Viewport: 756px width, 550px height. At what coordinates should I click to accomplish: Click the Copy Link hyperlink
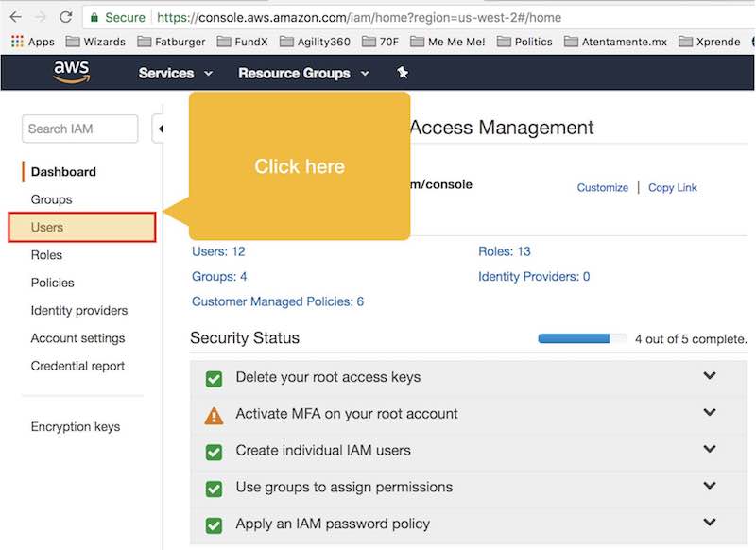click(x=672, y=187)
